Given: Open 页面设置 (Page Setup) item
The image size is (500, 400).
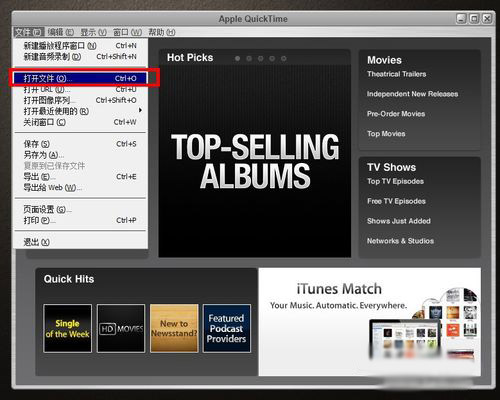Looking at the screenshot, I should tap(80, 209).
